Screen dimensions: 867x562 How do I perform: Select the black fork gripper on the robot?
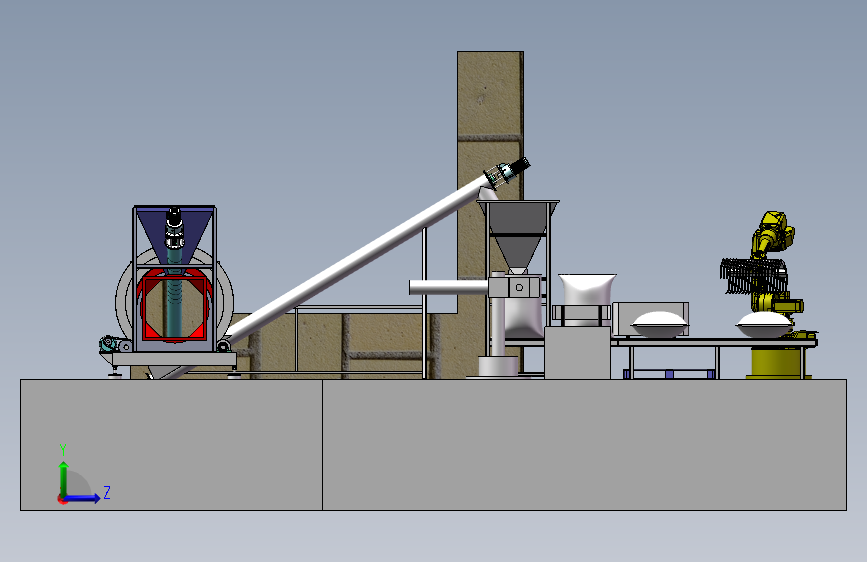point(753,275)
